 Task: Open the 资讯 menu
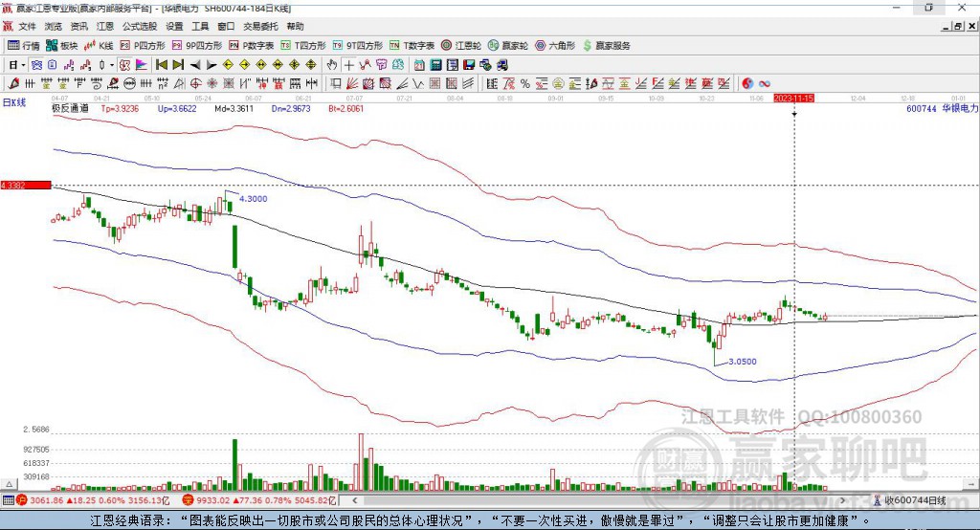click(79, 26)
